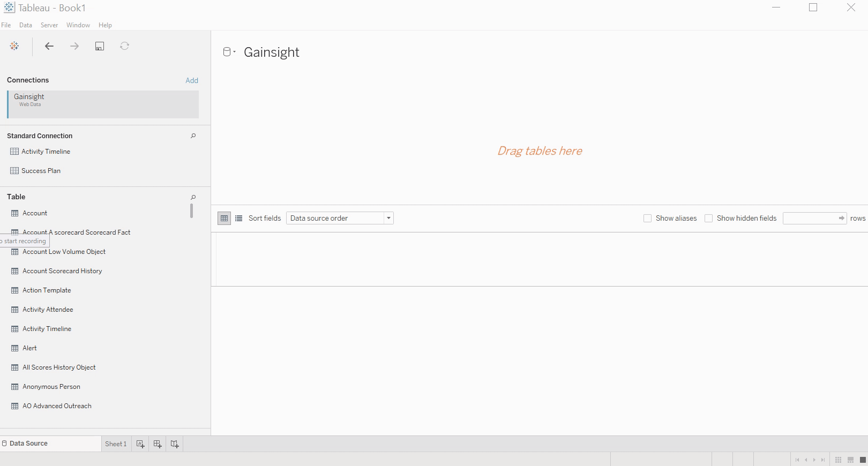Search in Standard Connection section
Viewport: 868px width, 466px height.
[193, 136]
